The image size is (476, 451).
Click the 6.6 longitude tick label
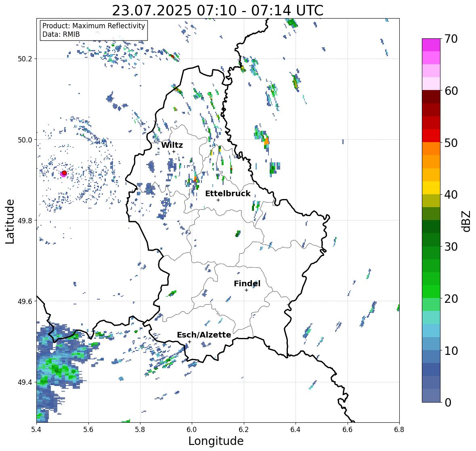point(348,430)
